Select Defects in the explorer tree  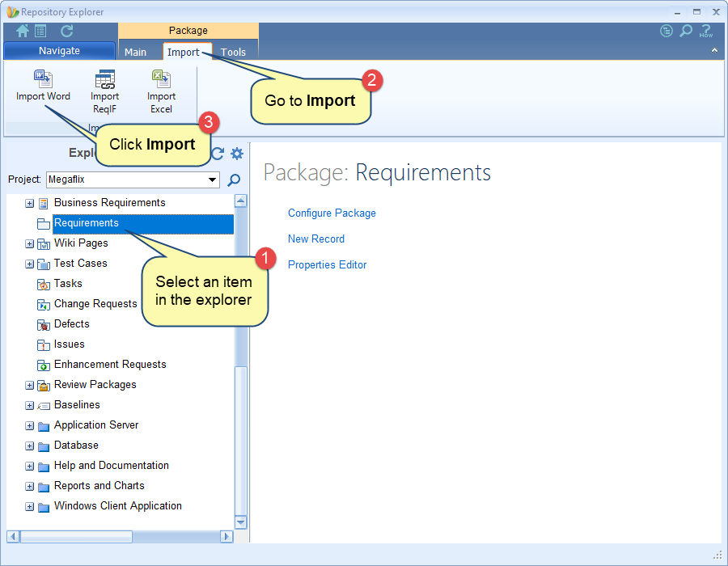(x=72, y=323)
